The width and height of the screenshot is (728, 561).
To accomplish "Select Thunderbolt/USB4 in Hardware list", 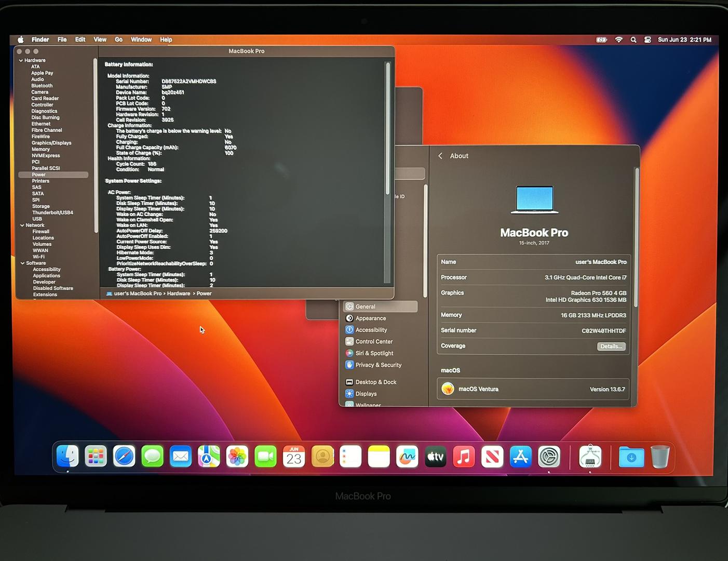I will (52, 212).
